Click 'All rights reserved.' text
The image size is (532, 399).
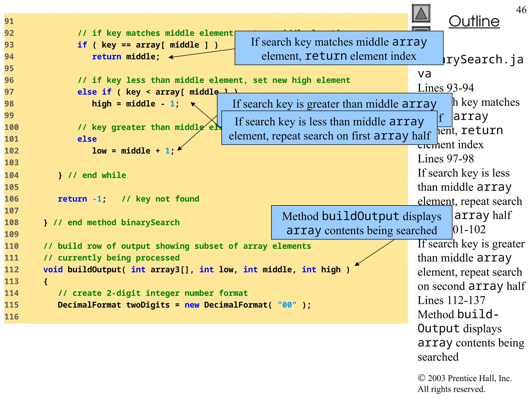coord(451,389)
